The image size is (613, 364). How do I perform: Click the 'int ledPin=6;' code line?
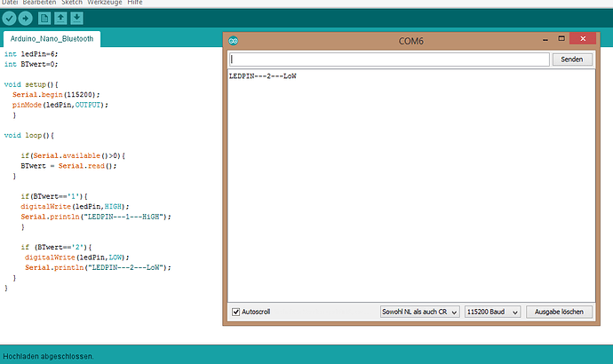pos(31,54)
